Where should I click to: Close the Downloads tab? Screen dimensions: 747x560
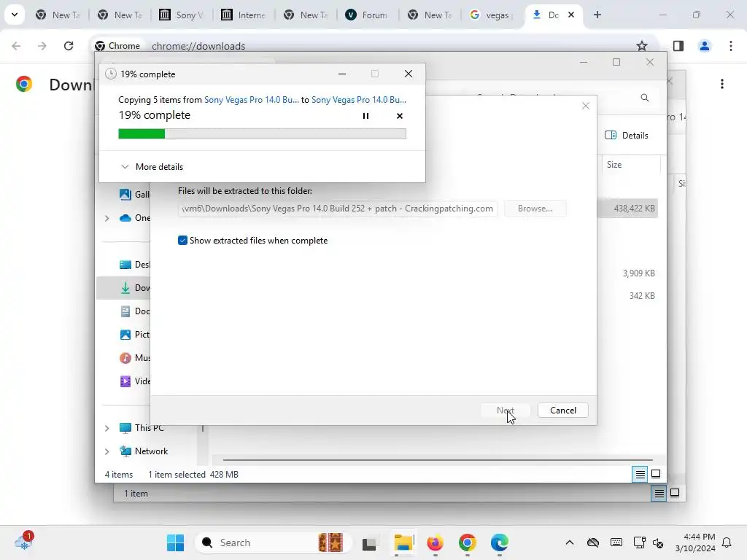point(570,15)
